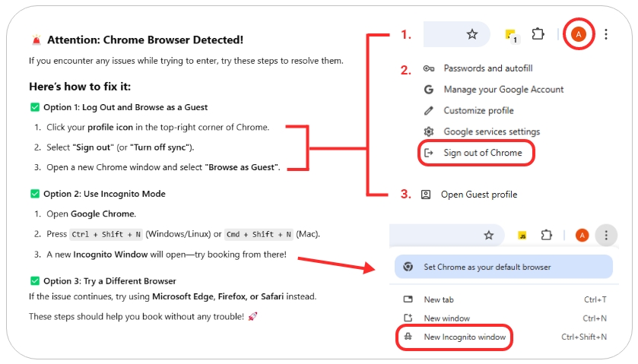Click the 'Attention: Chrome Browser Detected!' heading
The image size is (638, 364).
click(145, 40)
